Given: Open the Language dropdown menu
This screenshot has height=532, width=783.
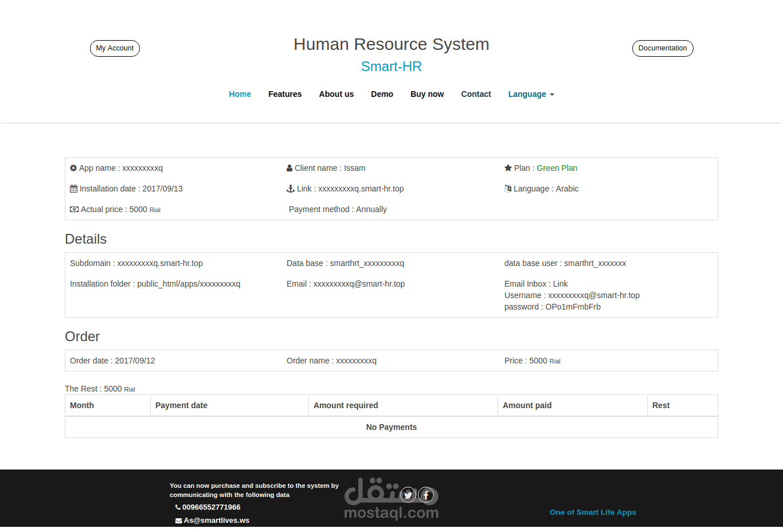Looking at the screenshot, I should pyautogui.click(x=531, y=94).
